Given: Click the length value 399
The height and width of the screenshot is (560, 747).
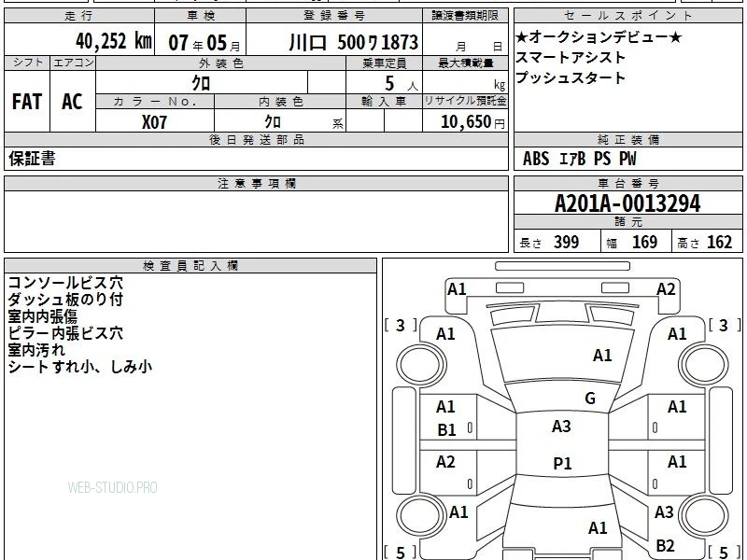Looking at the screenshot, I should 567,243.
